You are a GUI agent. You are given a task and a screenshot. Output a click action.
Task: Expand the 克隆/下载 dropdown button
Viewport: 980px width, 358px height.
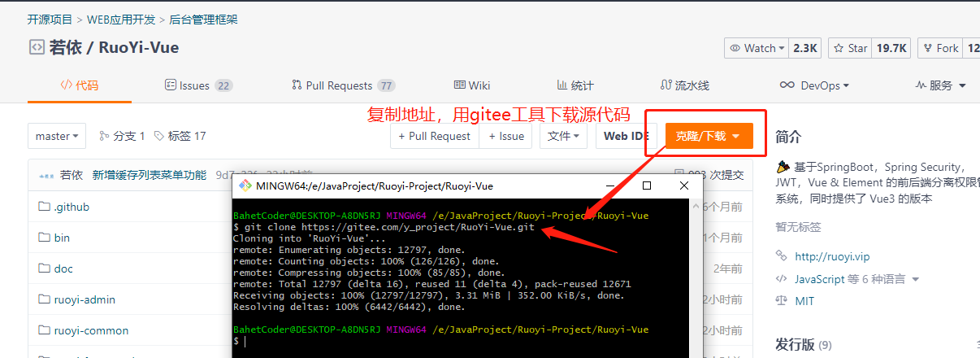coord(708,136)
